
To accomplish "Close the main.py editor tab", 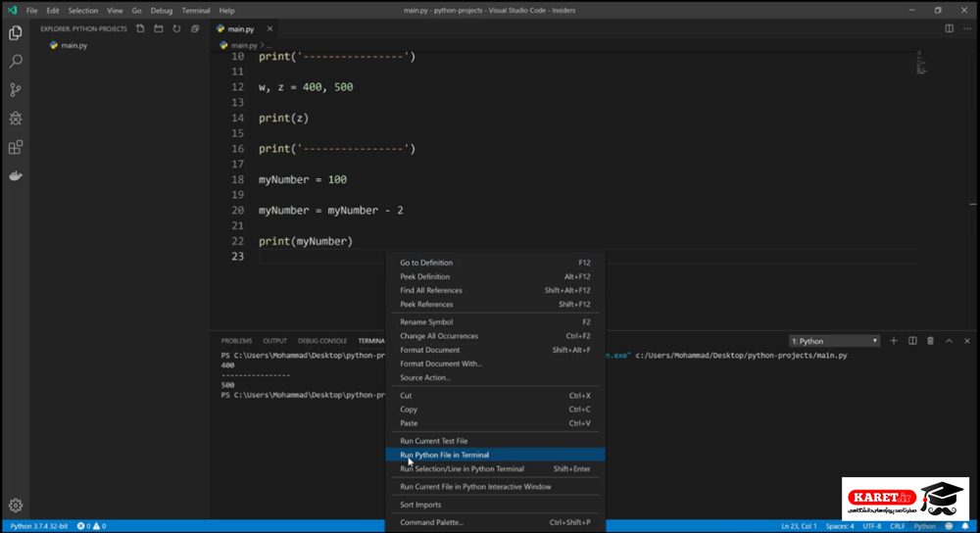I will (270, 28).
